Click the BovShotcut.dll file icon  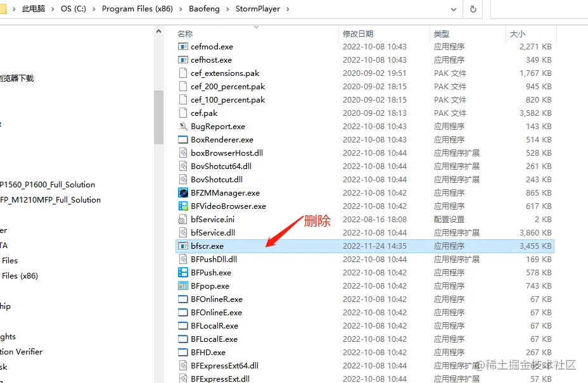tap(183, 180)
